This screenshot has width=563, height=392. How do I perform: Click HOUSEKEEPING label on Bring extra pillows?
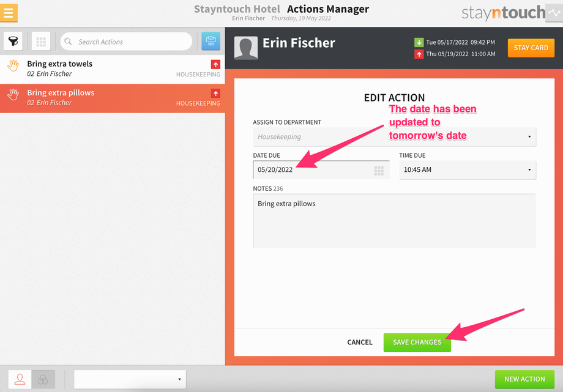198,103
